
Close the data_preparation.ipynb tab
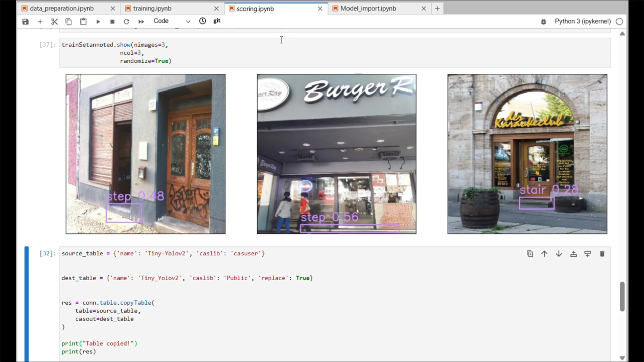click(x=113, y=9)
